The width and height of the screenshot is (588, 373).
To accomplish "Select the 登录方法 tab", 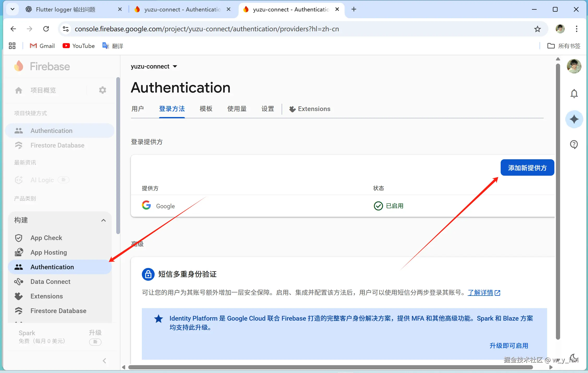I will coord(172,109).
